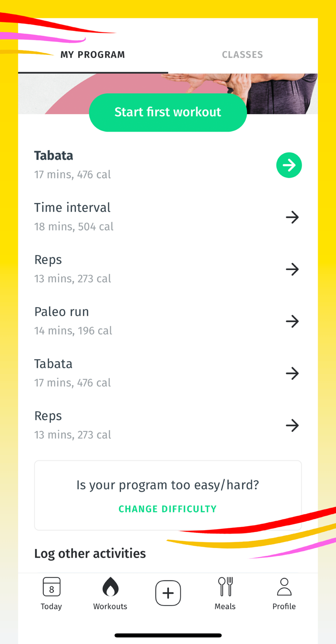This screenshot has height=644, width=336.
Task: Select the Time interval 18 mins workout
Action: (168, 217)
